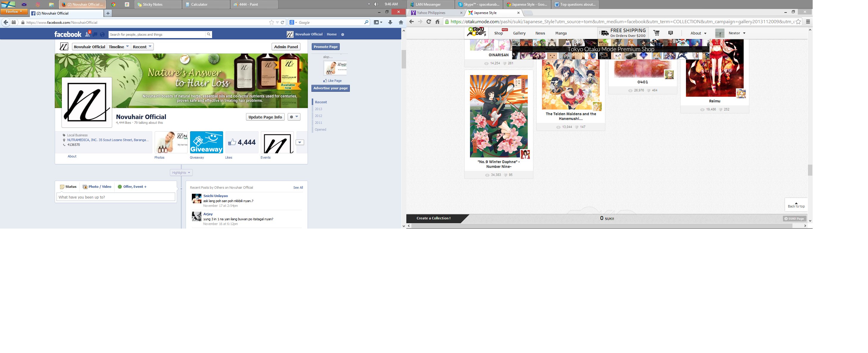Select the Shop menu on Otaku Mode

tap(498, 33)
